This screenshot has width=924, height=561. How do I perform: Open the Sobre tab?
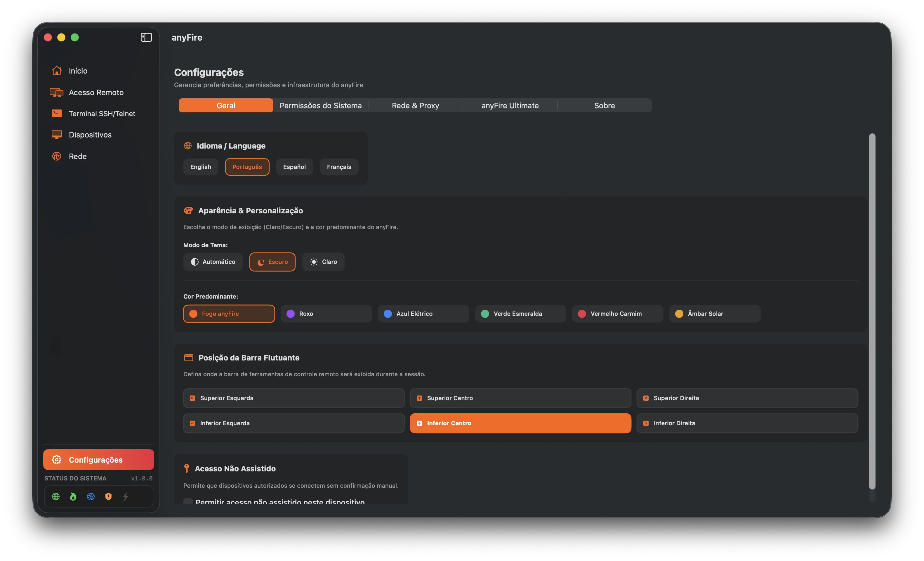pyautogui.click(x=605, y=106)
